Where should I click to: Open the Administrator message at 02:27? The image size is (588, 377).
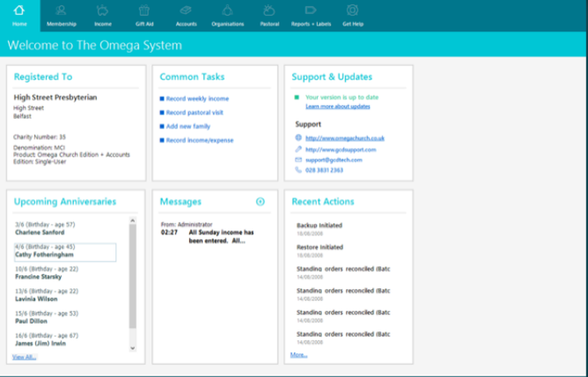tap(208, 233)
